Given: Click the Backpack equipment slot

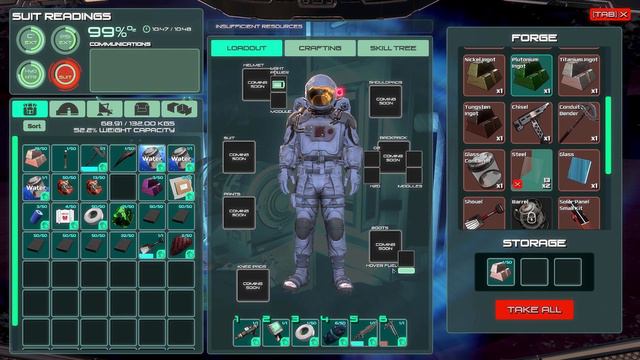Looking at the screenshot, I should pos(393,157).
